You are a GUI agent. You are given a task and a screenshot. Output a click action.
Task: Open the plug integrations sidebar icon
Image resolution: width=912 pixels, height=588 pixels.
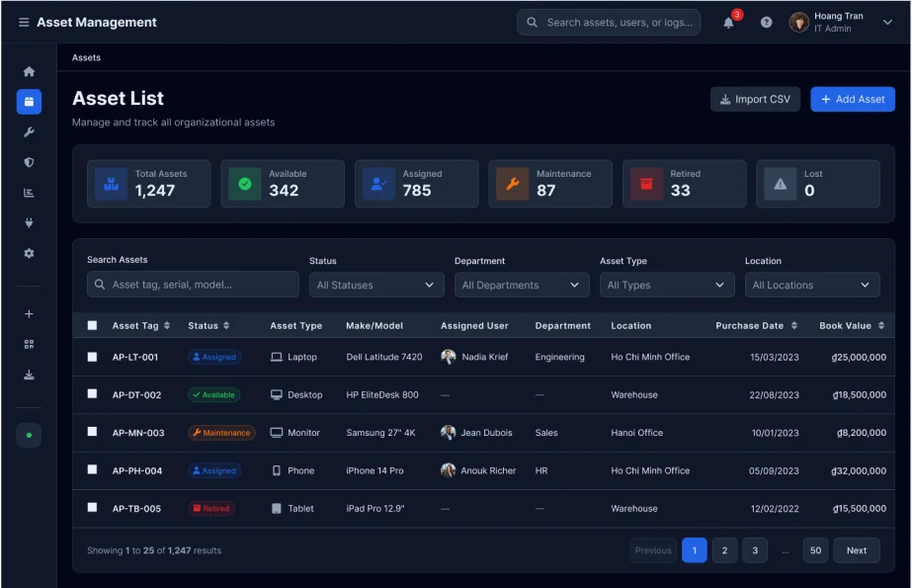click(x=29, y=222)
